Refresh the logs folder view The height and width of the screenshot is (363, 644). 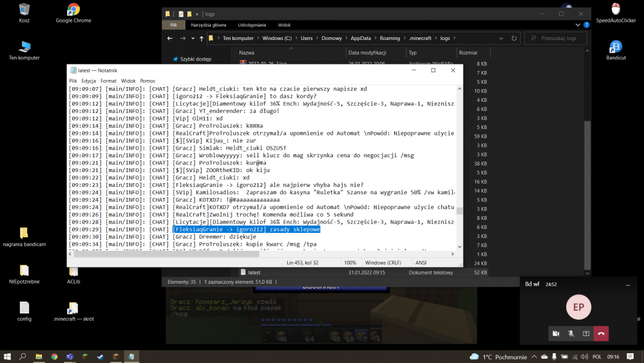click(x=515, y=38)
